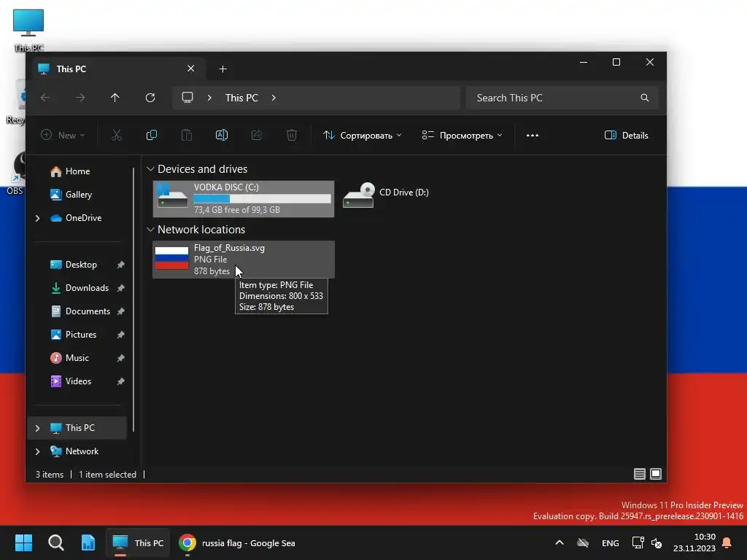
Task: Click This PC desktop icon
Action: [28, 30]
